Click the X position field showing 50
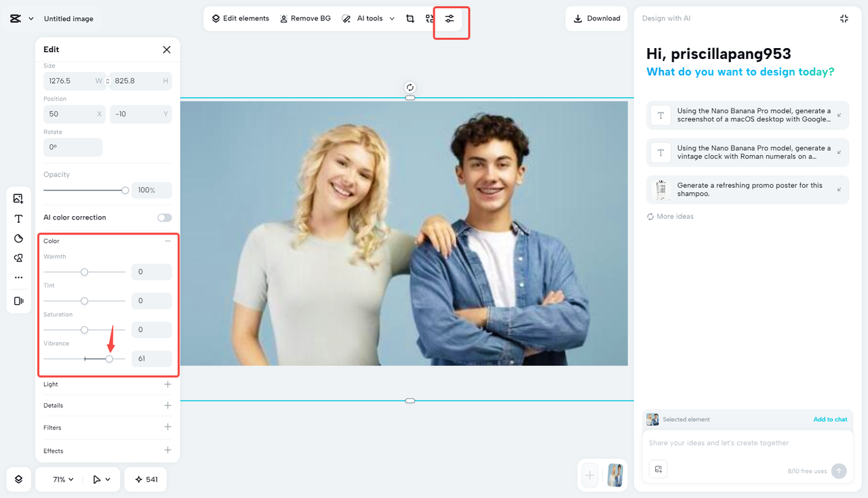The height and width of the screenshot is (498, 868). [75, 114]
